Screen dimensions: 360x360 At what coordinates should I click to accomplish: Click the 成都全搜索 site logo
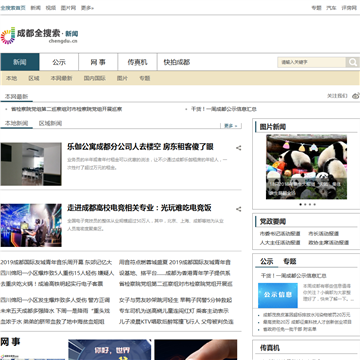(39, 36)
